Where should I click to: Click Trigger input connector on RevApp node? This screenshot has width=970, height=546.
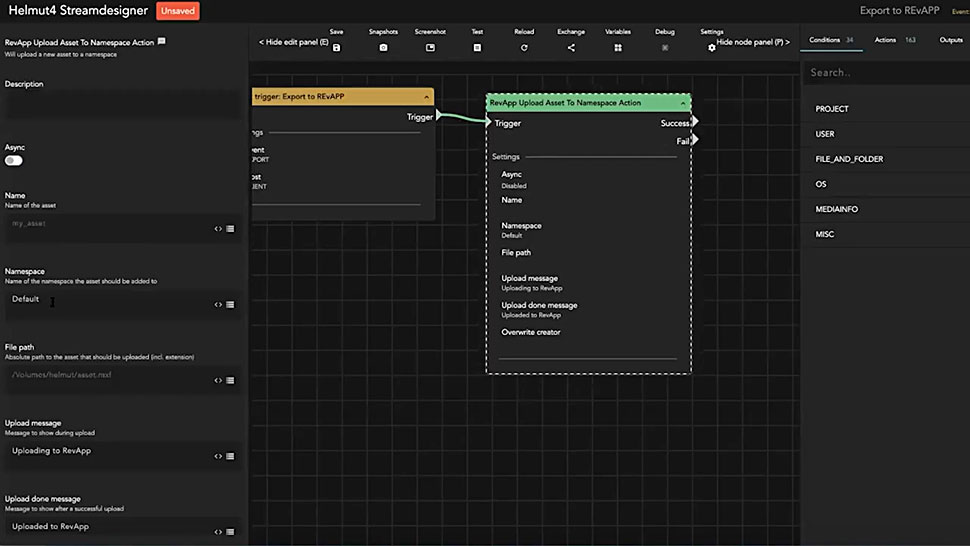488,122
